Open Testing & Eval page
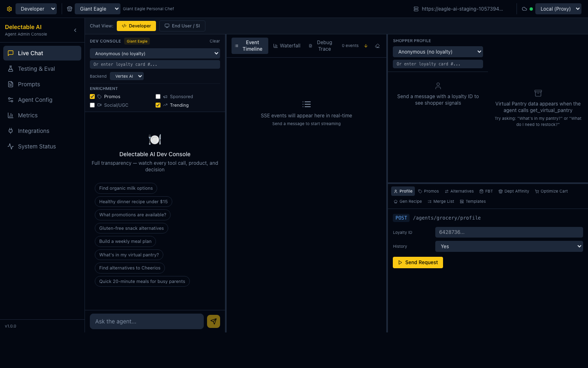This screenshot has height=368, width=588. [x=42, y=69]
